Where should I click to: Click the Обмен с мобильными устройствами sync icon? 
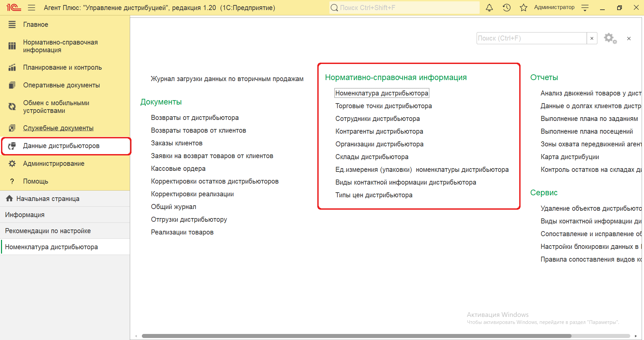click(x=12, y=107)
